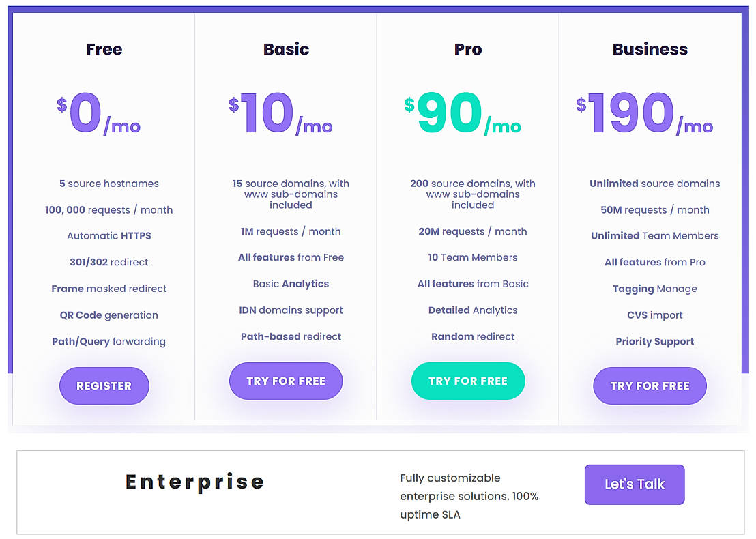
Task: Start the Business plan free trial
Action: pyautogui.click(x=650, y=385)
